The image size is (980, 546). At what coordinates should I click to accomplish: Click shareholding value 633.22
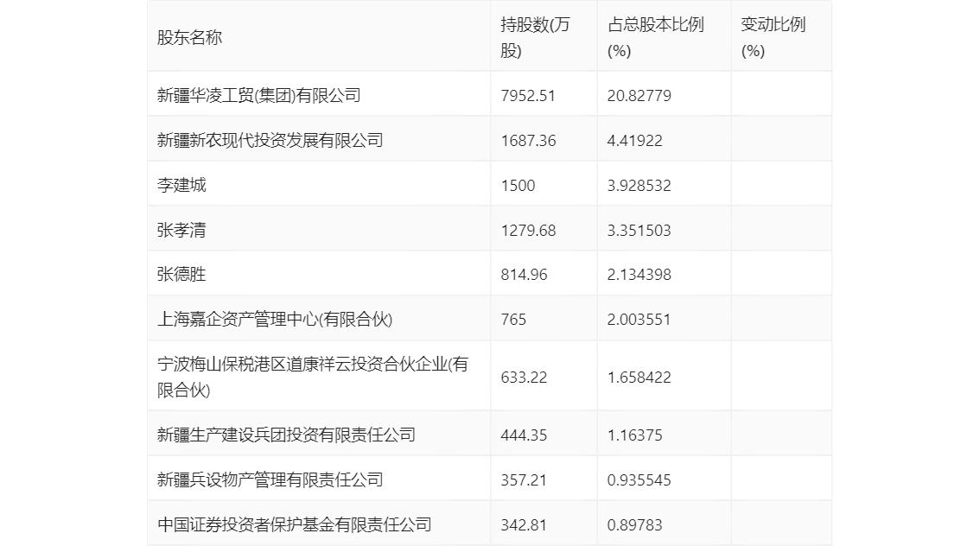(524, 378)
